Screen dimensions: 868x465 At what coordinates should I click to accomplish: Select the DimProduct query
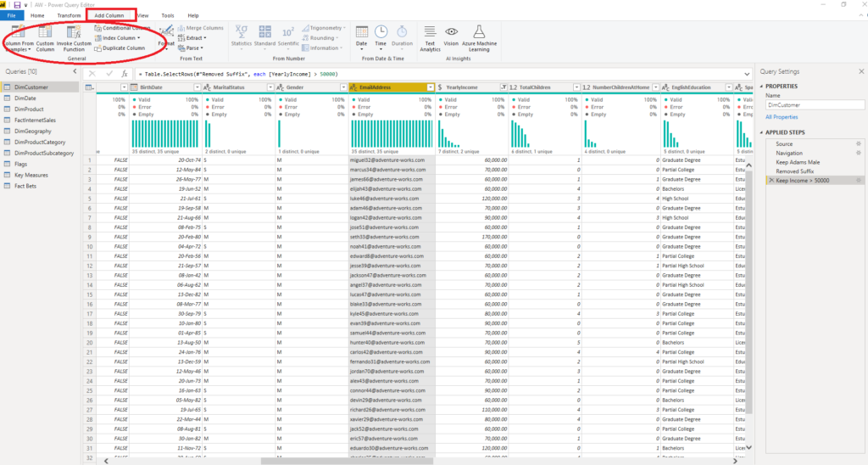(40, 109)
